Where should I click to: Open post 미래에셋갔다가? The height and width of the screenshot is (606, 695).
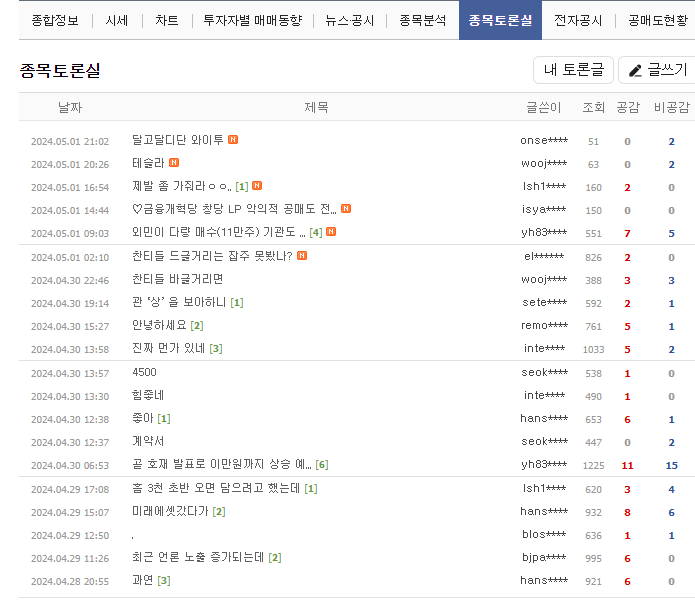pos(170,512)
